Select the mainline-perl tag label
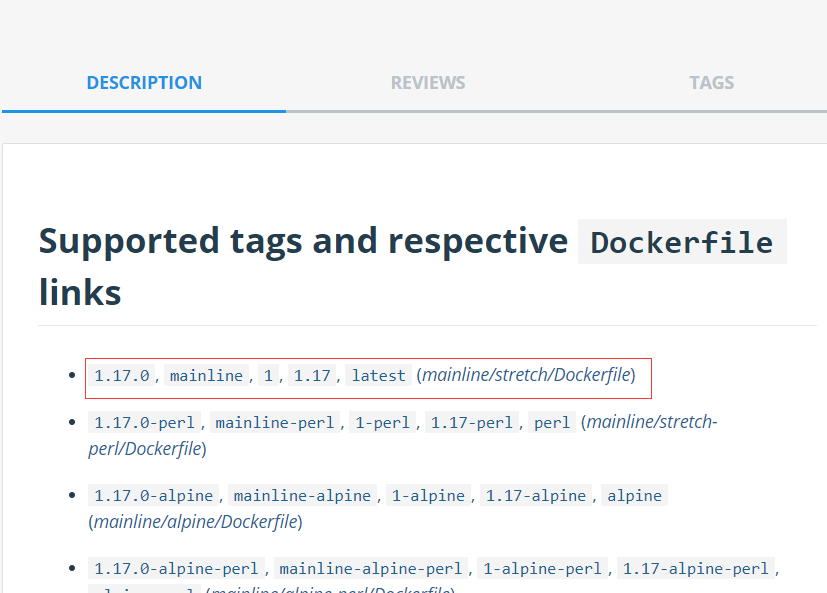 pos(275,423)
